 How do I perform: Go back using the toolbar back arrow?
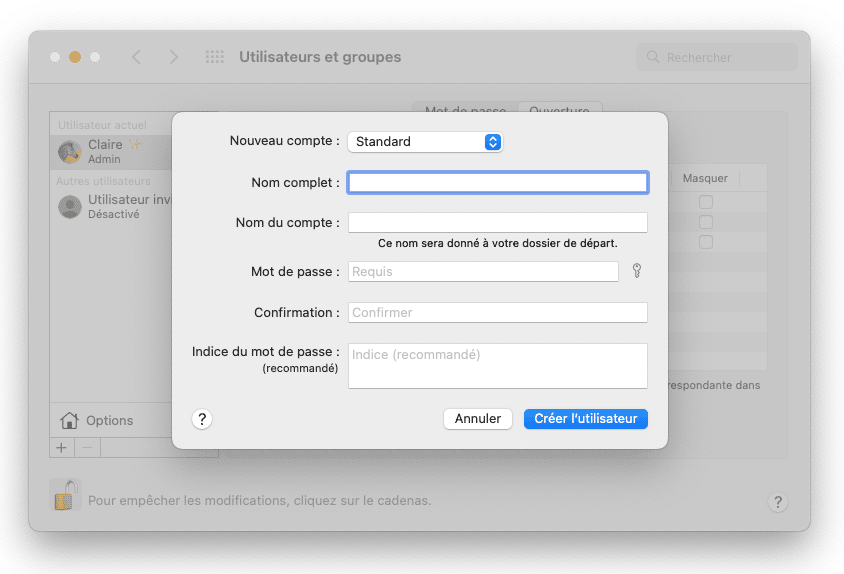pos(137,57)
